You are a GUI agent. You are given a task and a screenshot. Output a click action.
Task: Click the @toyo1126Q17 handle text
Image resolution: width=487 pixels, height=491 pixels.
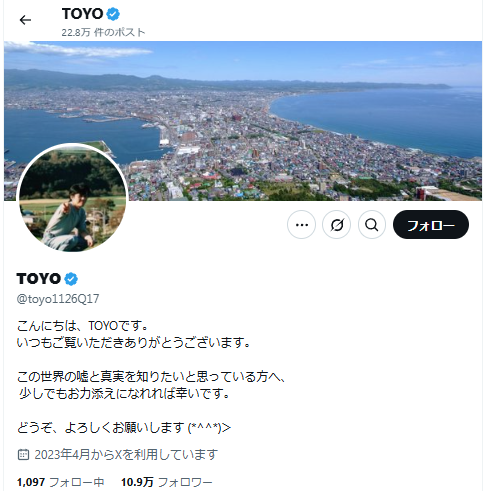click(58, 299)
